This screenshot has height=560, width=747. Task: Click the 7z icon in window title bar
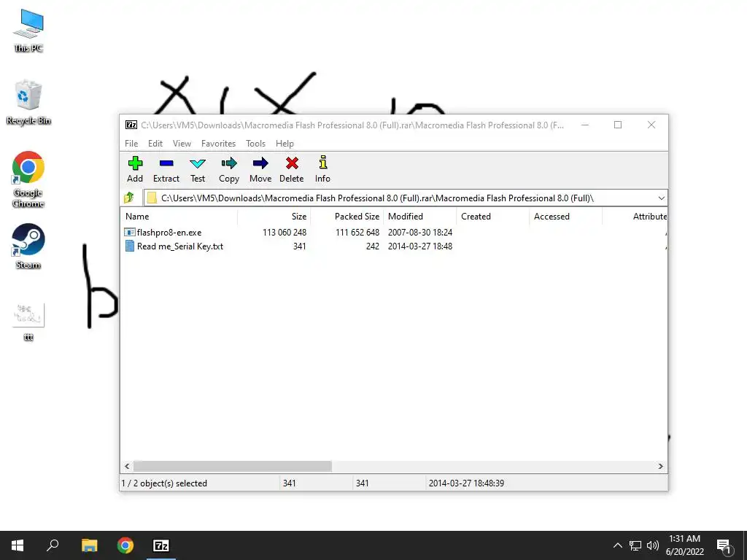tap(131, 125)
